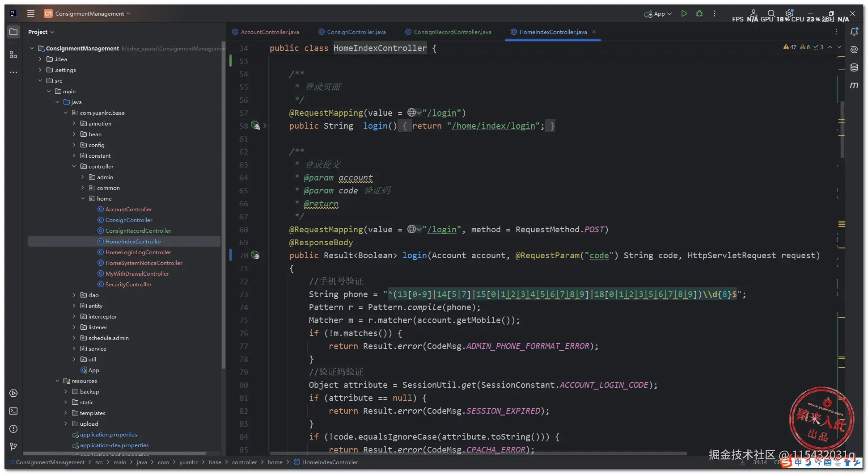Expand folded login method on line 58
Screen dimensions: 868x474
pos(265,126)
